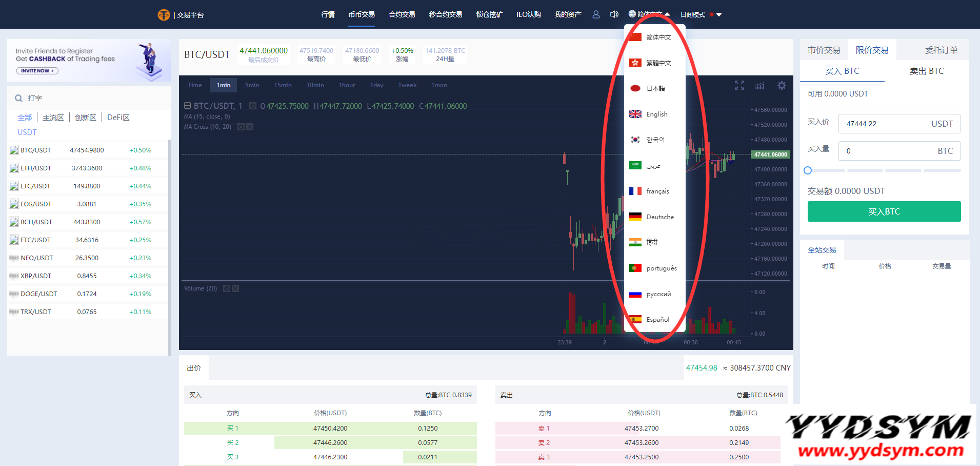Open chart settings gear icon
980x466 pixels.
[x=782, y=85]
